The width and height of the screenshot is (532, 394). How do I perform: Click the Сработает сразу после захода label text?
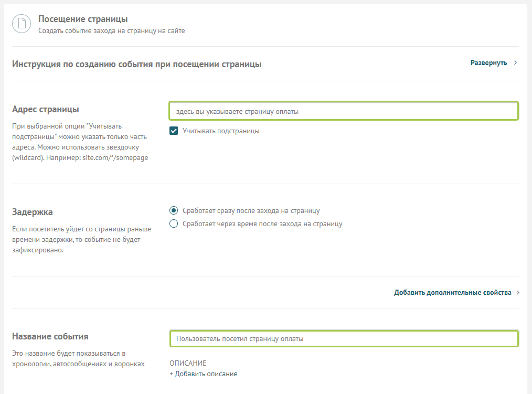click(x=251, y=211)
